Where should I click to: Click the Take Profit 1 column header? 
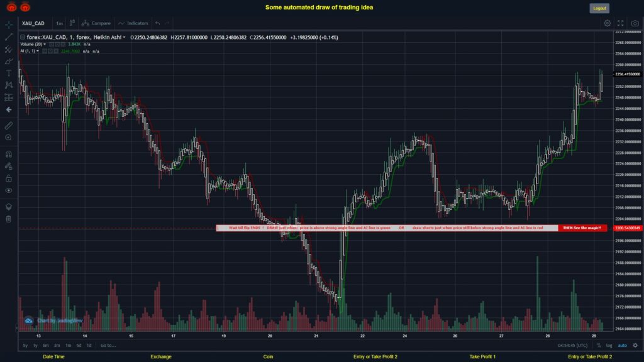[x=482, y=357]
